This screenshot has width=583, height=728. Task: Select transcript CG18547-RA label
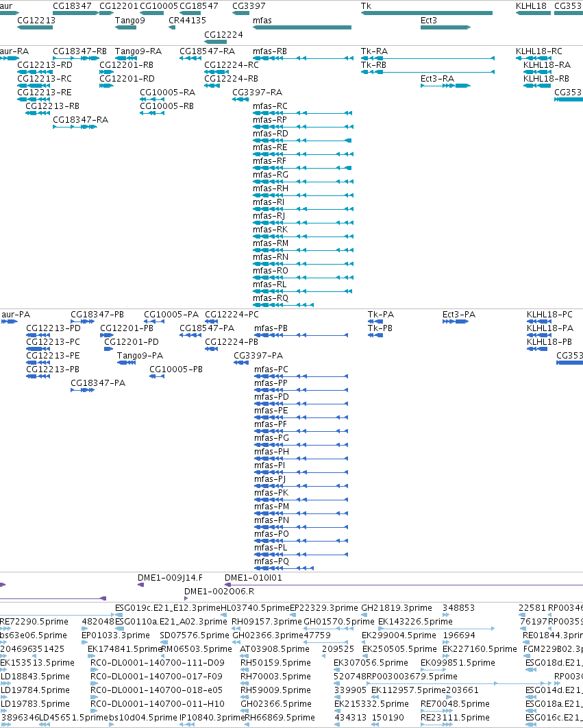(x=208, y=51)
